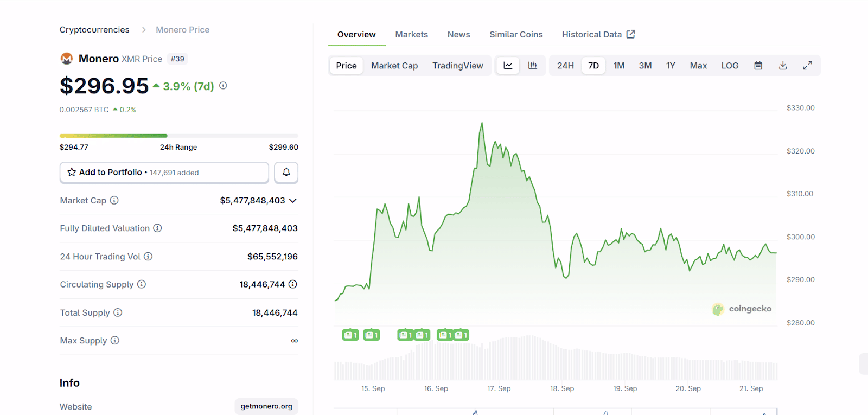Open the Markets tab

[x=411, y=35]
